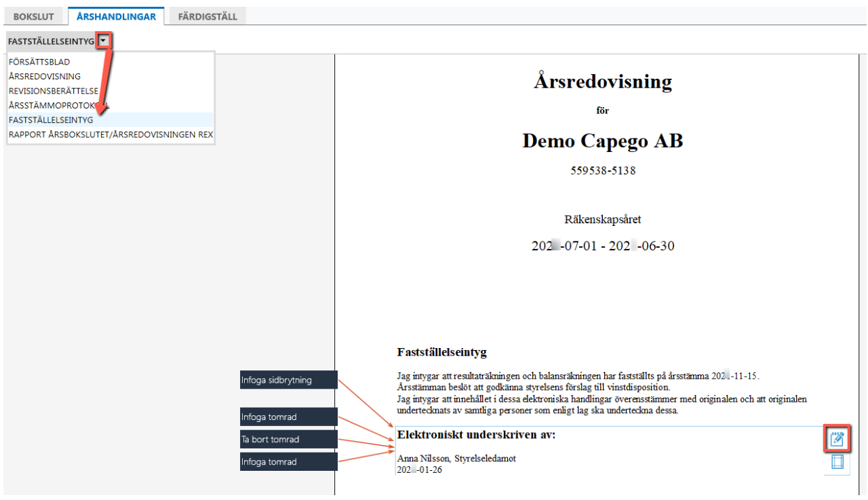This screenshot has width=868, height=500.
Task: Open the FÄRDIGSTÄLL tab
Action: pyautogui.click(x=208, y=16)
